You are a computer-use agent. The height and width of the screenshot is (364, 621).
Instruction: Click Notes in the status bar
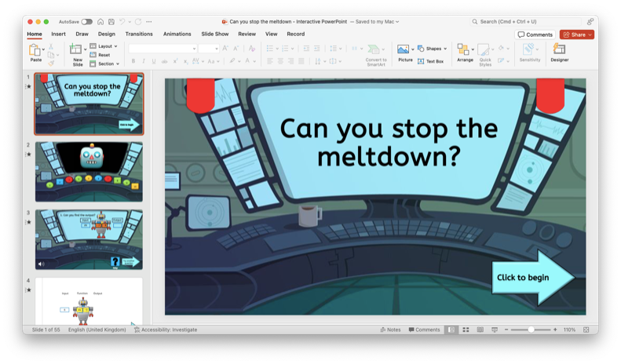click(x=390, y=329)
